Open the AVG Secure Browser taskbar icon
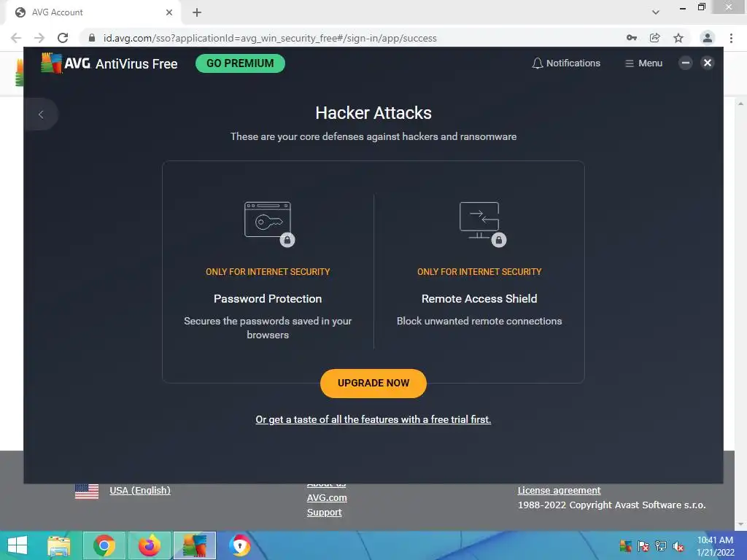Screen dimensions: 747x560 click(240, 545)
